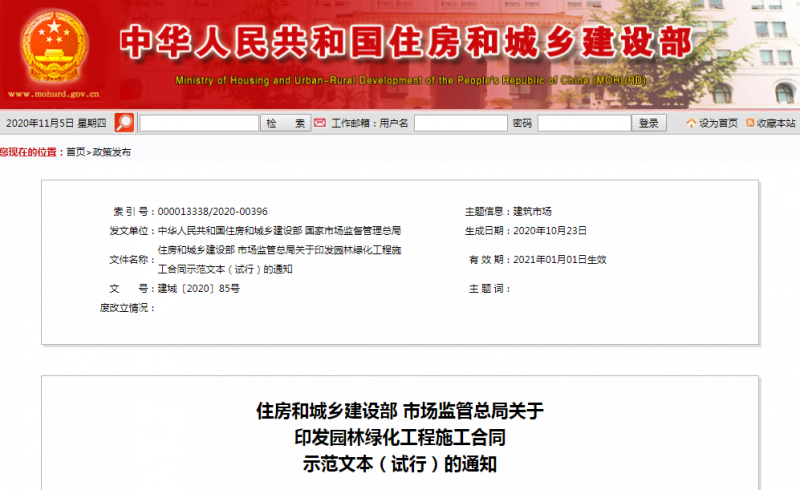
Task: Click the 密码 password input field
Action: coord(584,123)
